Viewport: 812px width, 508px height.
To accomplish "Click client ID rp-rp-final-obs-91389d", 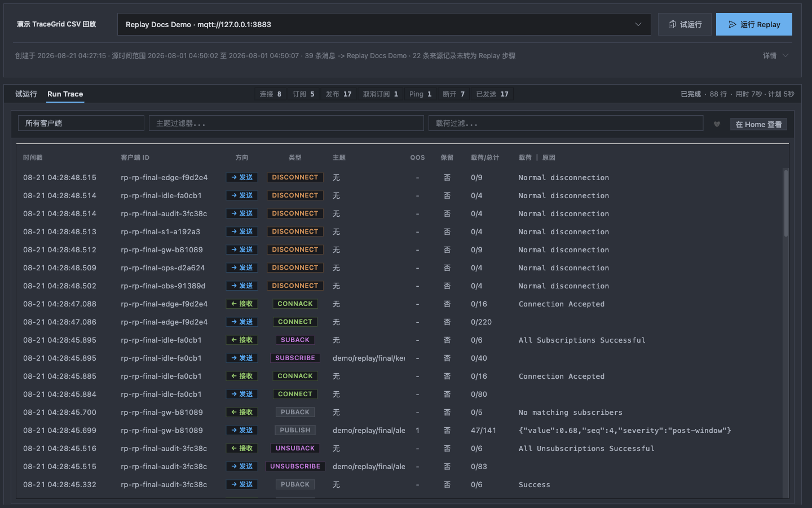I will (163, 286).
